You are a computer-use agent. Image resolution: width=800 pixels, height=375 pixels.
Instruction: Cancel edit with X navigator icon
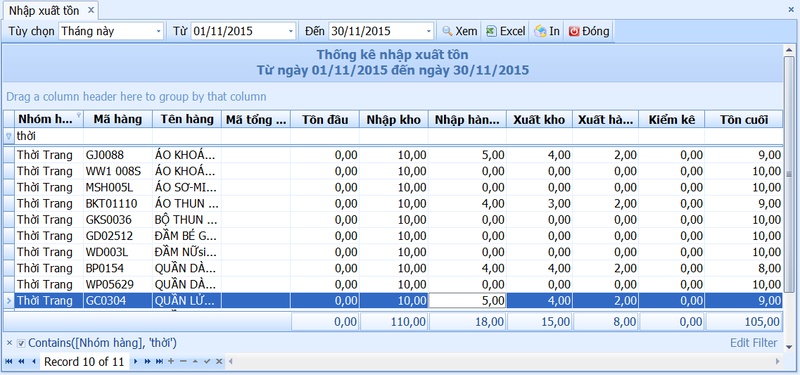tap(219, 361)
